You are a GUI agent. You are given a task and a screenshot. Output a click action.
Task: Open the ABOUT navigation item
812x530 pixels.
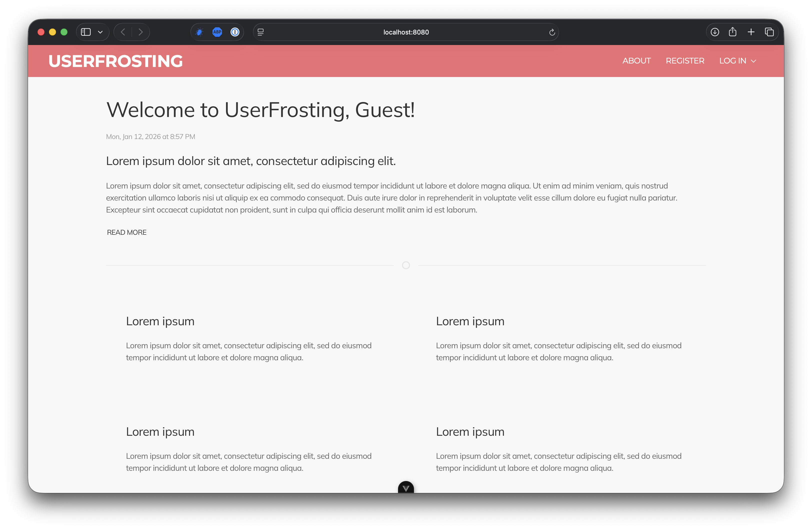pyautogui.click(x=636, y=61)
